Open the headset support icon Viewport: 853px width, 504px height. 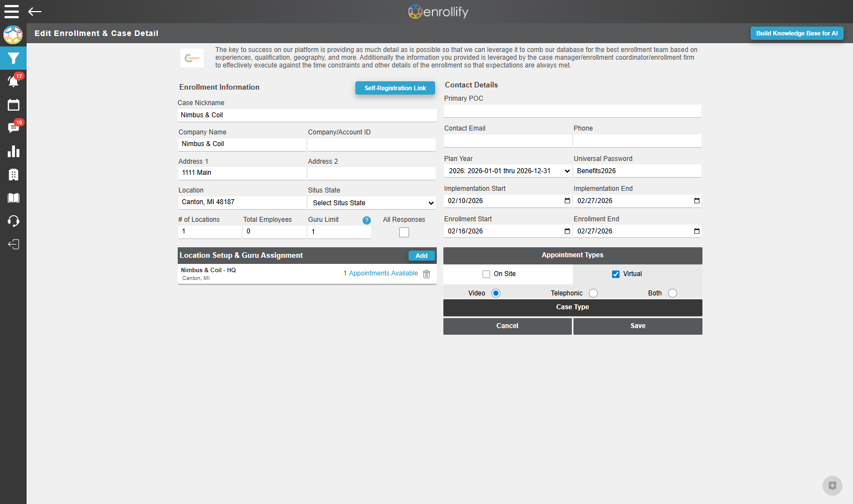[x=13, y=221]
